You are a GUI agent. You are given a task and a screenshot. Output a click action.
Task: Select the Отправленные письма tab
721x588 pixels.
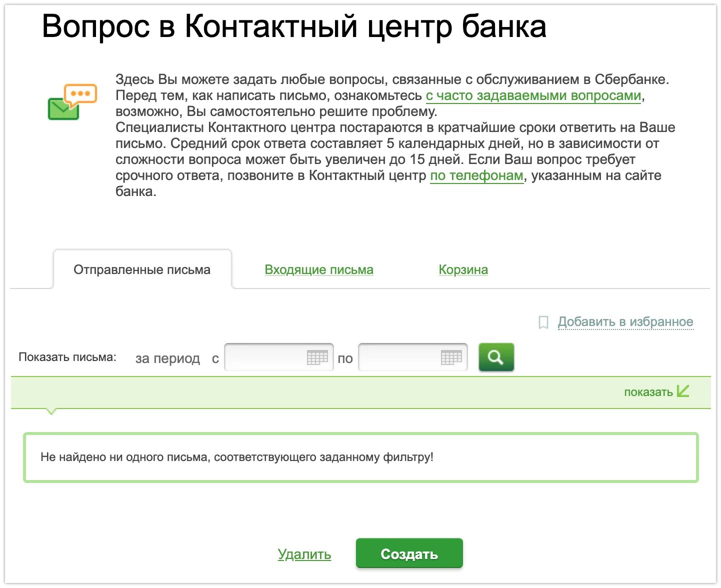coord(142,269)
